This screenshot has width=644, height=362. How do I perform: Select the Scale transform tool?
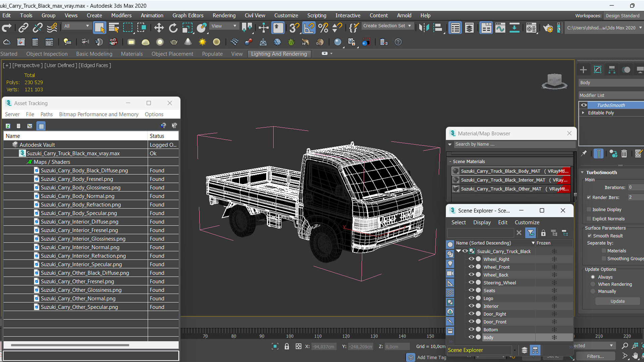click(187, 28)
